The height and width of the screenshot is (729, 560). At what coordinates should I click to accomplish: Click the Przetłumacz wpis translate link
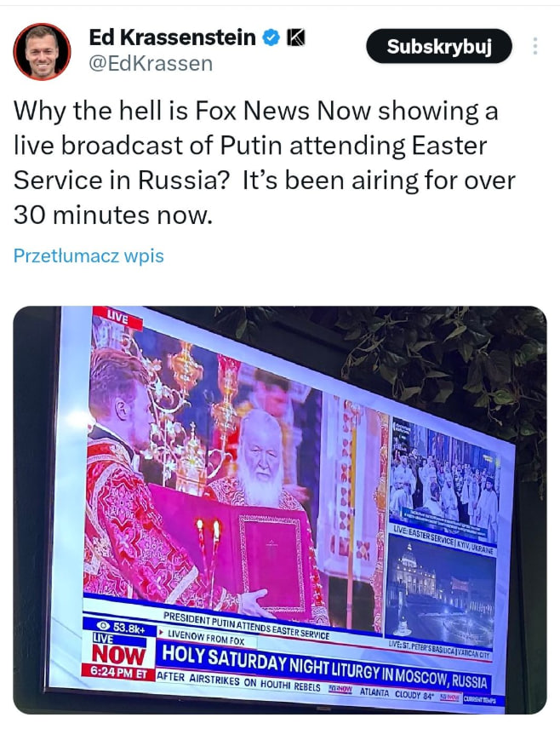click(x=89, y=255)
